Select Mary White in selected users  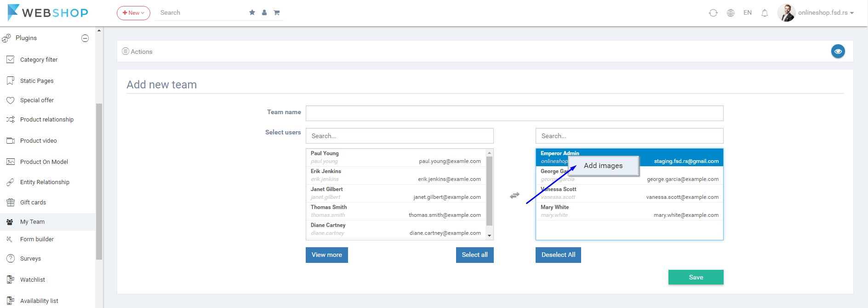(x=629, y=211)
